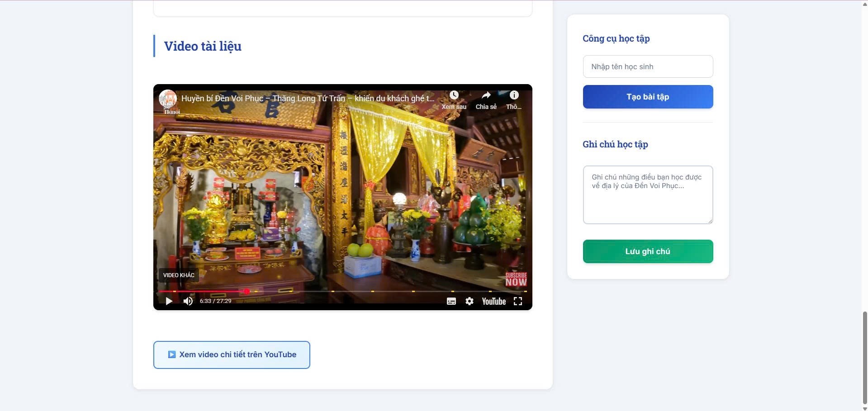
Task: Open the video on YouTube via its logo
Action: [493, 301]
